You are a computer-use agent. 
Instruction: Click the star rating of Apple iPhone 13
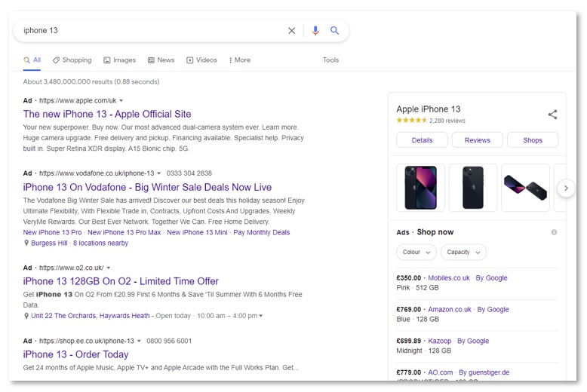point(411,121)
